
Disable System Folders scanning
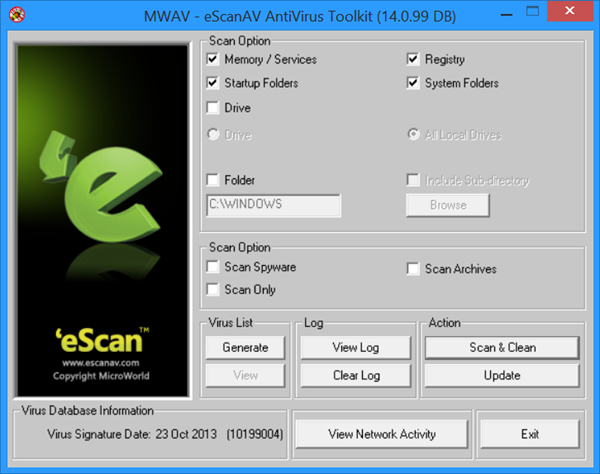pyautogui.click(x=413, y=83)
